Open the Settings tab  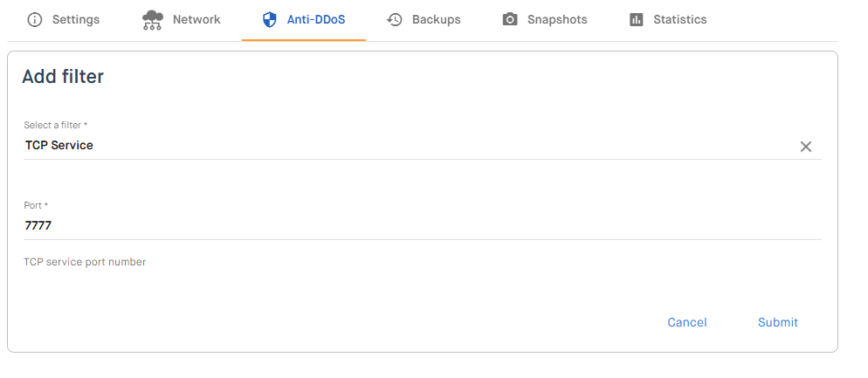click(75, 19)
